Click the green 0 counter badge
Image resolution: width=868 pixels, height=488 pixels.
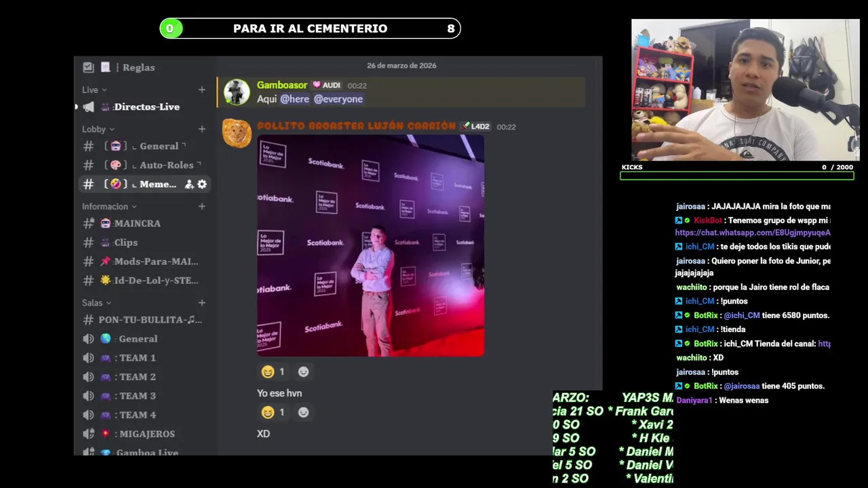pos(170,28)
